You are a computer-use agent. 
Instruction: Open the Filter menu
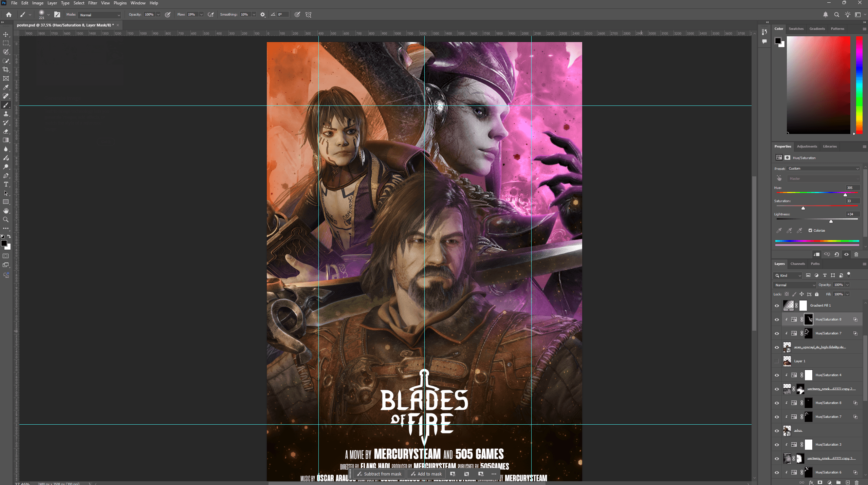(x=92, y=3)
